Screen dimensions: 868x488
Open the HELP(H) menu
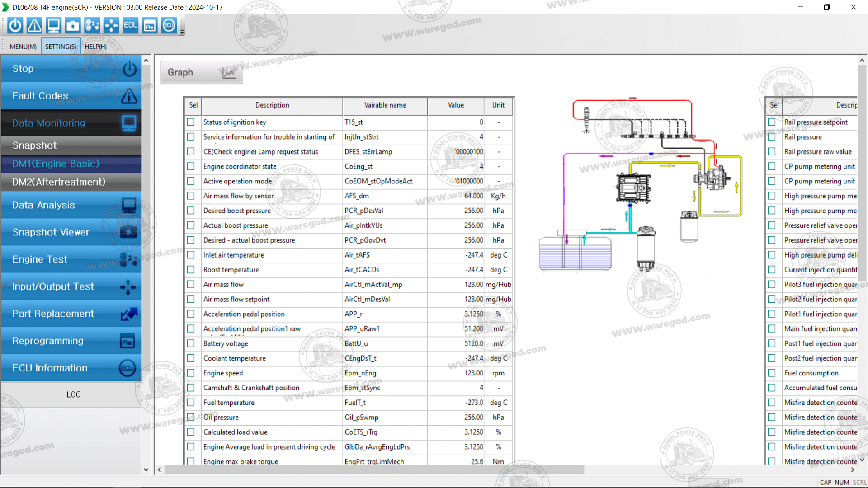[x=95, y=47]
